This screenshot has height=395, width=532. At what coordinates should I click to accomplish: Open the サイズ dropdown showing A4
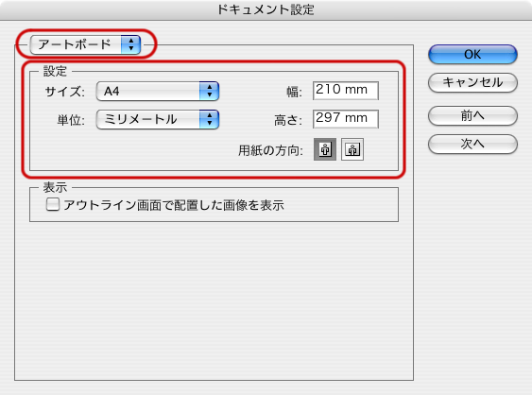pos(158,92)
